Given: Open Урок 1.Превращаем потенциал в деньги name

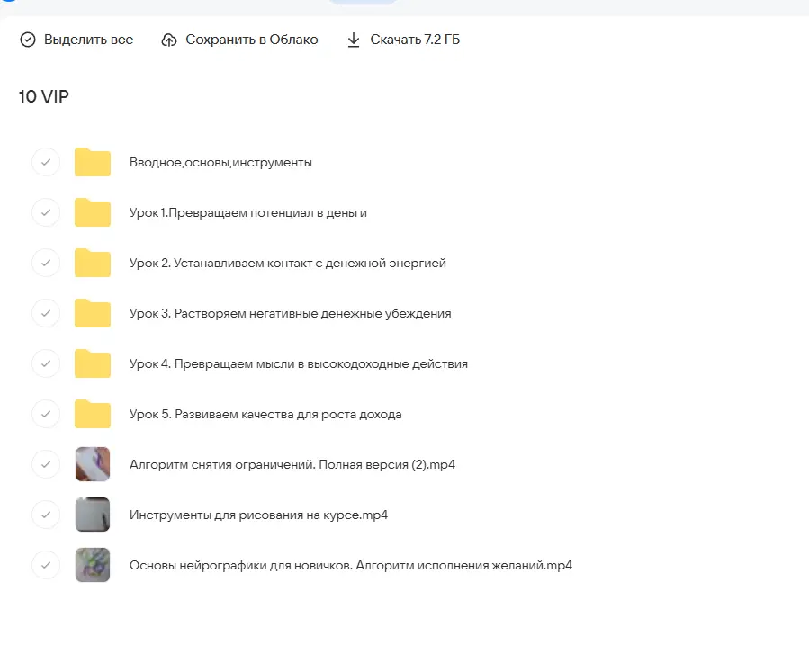Looking at the screenshot, I should pos(247,213).
